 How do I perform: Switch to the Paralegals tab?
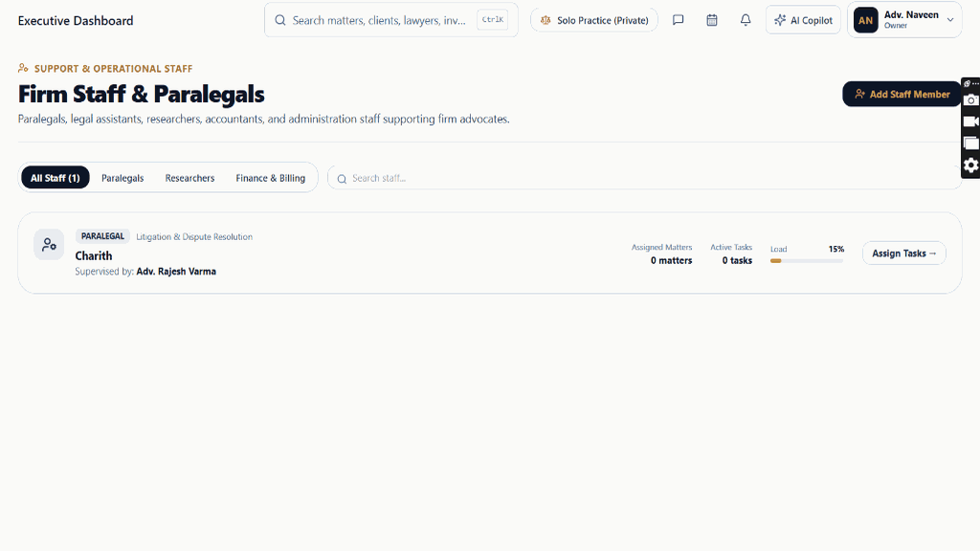point(122,178)
